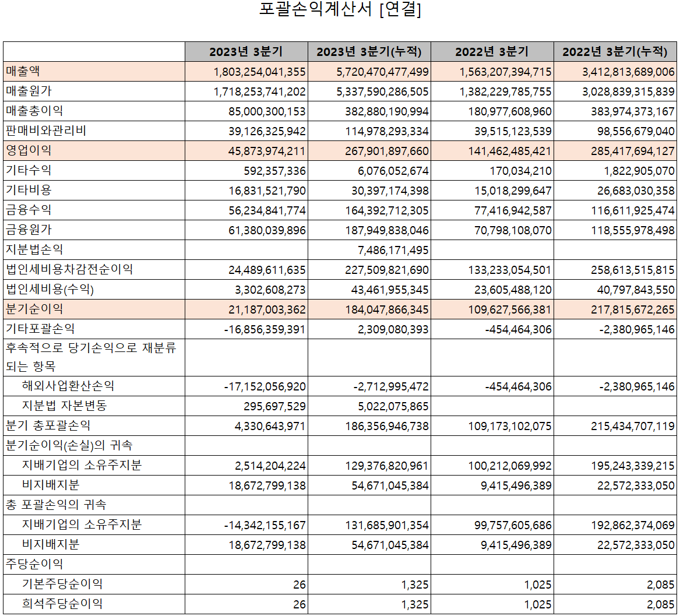680x616 pixels.
Task: Click the 분기순이익 row label
Action: tap(34, 309)
